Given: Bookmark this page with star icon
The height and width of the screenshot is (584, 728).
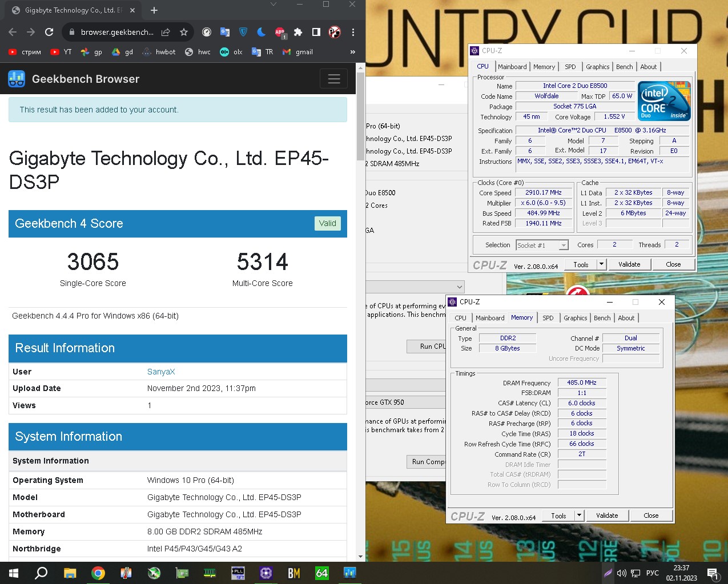Looking at the screenshot, I should coord(184,32).
